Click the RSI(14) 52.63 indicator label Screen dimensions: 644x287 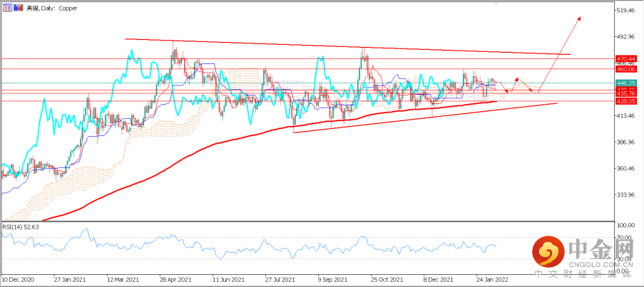pos(22,228)
